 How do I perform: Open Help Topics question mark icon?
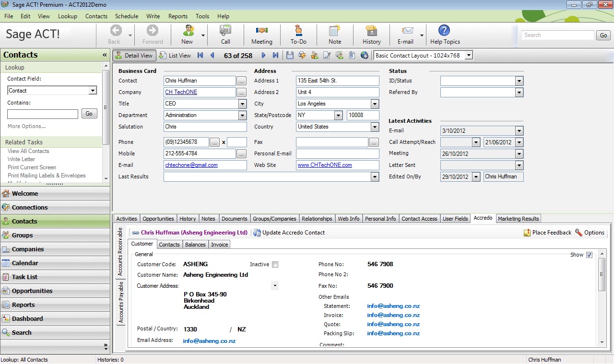point(444,31)
